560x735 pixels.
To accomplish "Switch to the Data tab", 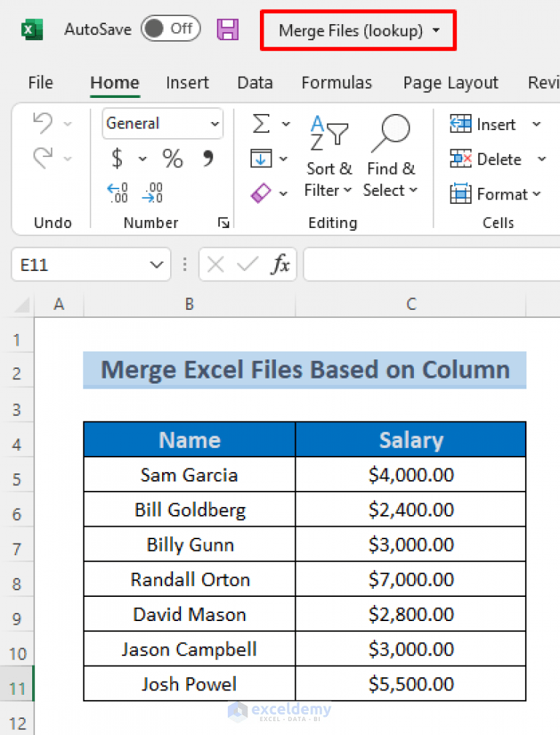I will [255, 83].
